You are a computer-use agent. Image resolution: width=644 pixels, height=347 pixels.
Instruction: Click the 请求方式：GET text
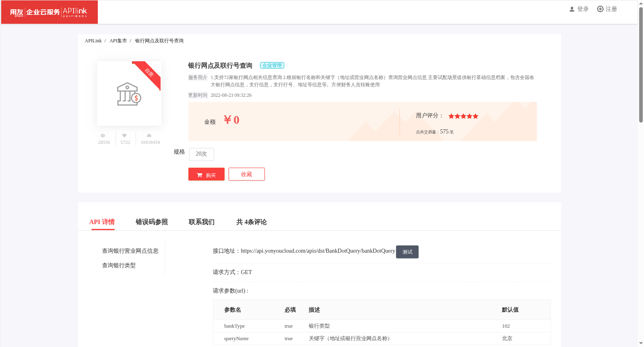[x=232, y=272]
